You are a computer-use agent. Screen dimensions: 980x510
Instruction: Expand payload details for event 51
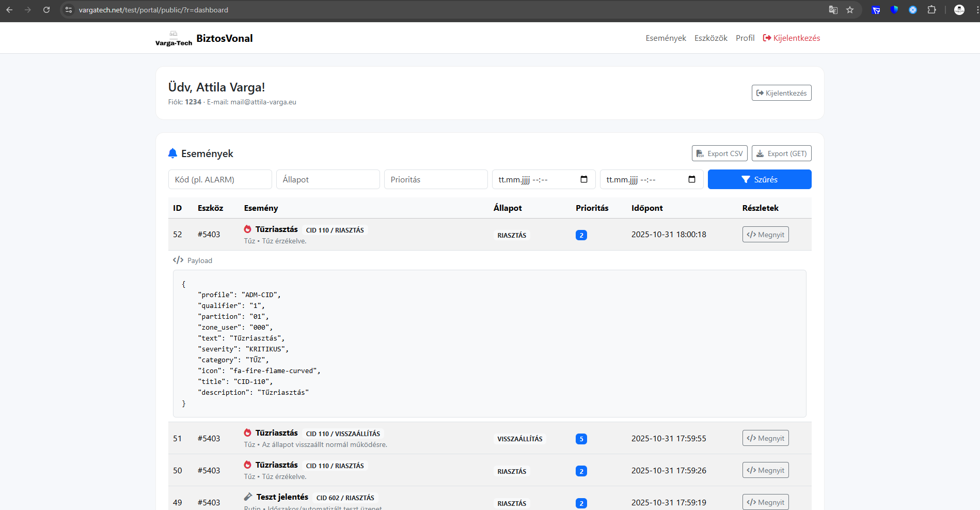click(765, 438)
